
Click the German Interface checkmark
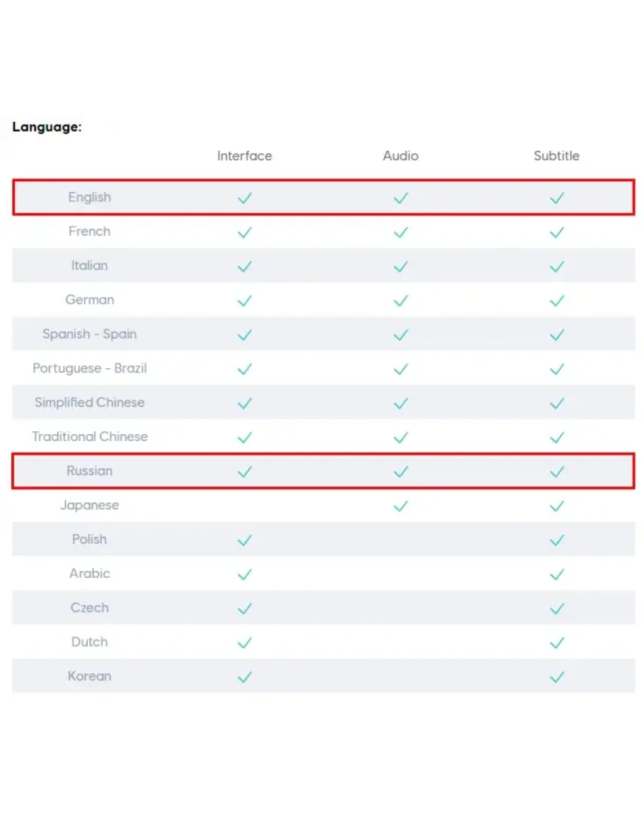coord(245,300)
